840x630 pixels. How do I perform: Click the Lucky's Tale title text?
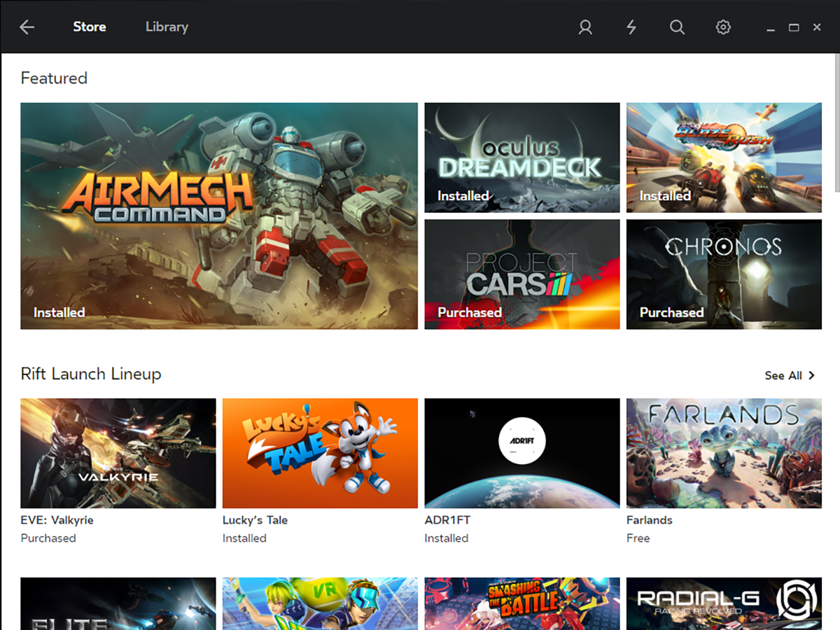255,520
